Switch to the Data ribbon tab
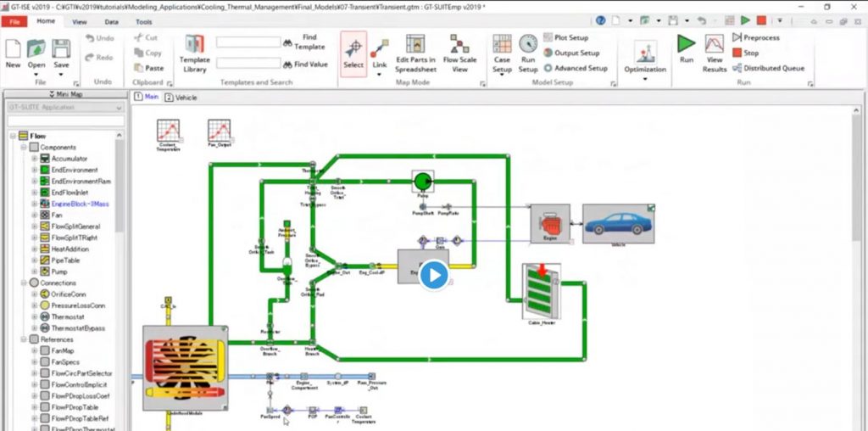Image resolution: width=868 pixels, height=431 pixels. point(111,21)
